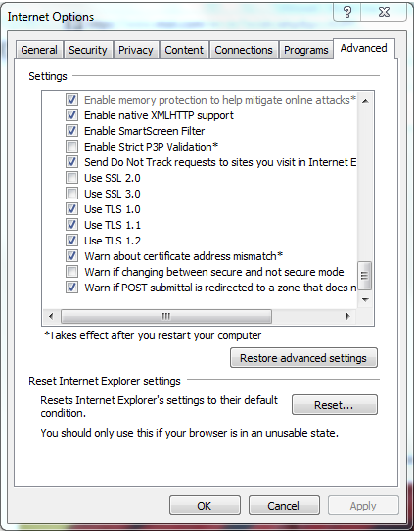Click the help question mark icon
This screenshot has width=415, height=532.
coord(347,12)
